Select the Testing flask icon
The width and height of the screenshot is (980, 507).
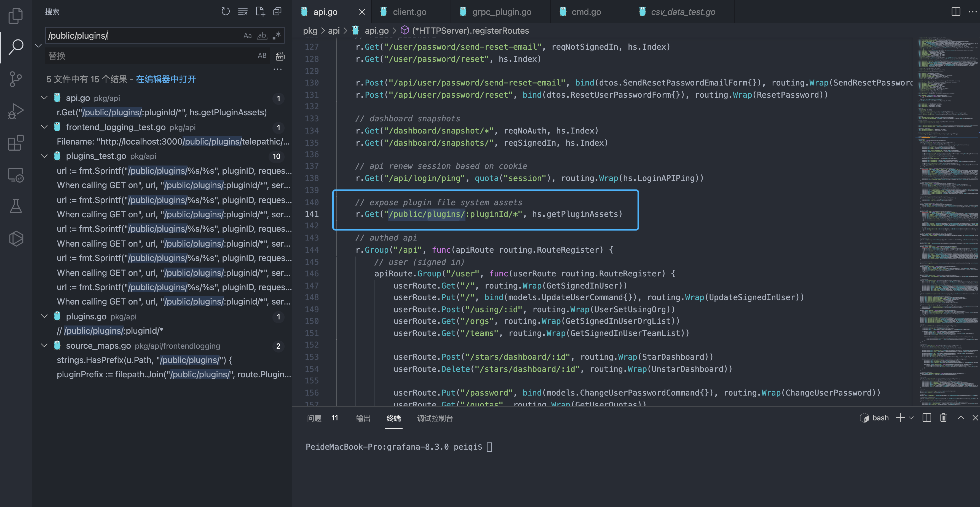[16, 206]
